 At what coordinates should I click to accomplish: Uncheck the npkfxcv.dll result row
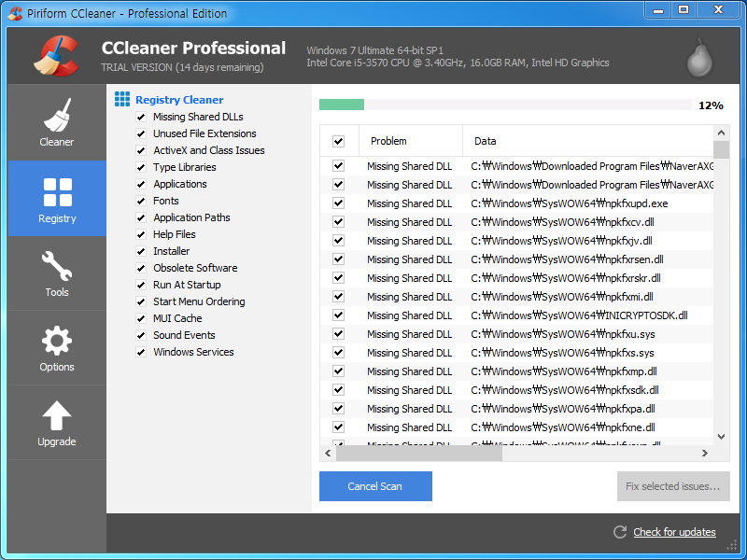338,222
